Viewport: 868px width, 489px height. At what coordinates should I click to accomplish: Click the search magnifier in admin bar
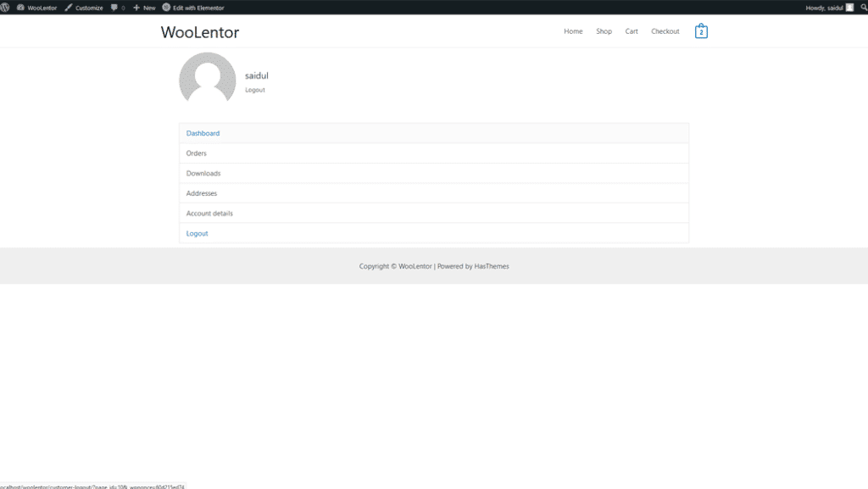[864, 8]
